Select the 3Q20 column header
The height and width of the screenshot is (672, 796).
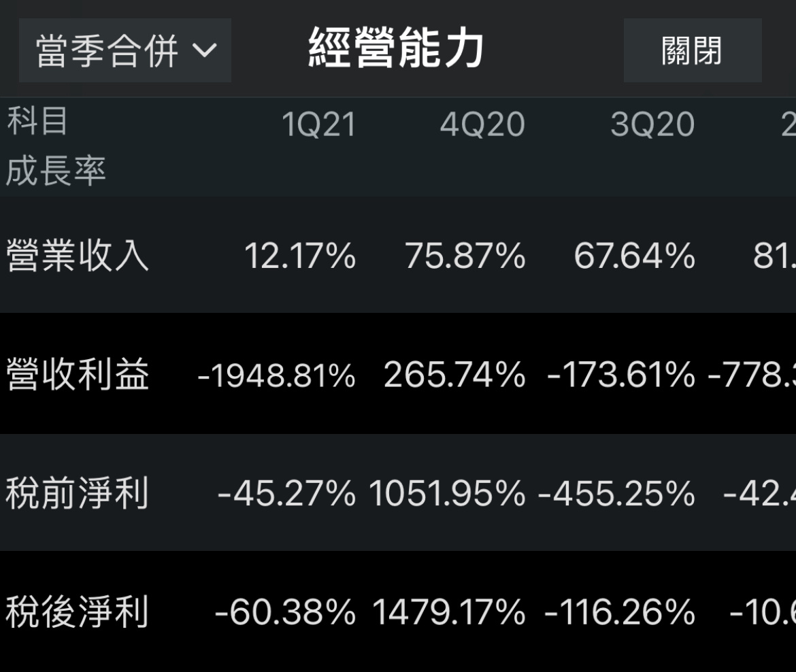point(652,125)
